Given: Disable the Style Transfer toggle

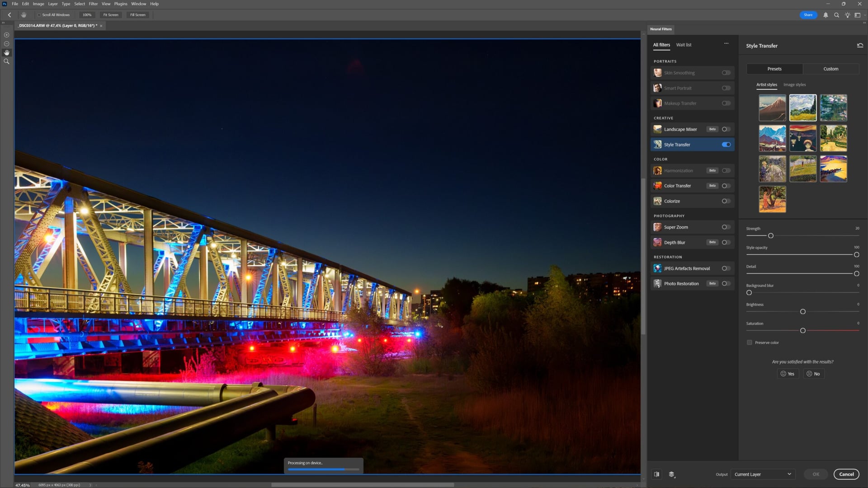Looking at the screenshot, I should coord(726,145).
